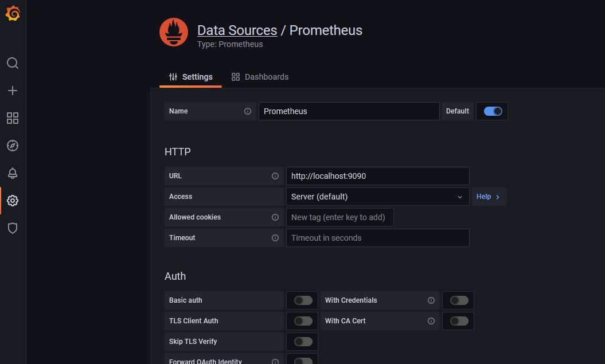Select the Create (plus) sidebar icon
This screenshot has height=364, width=605.
click(x=12, y=91)
